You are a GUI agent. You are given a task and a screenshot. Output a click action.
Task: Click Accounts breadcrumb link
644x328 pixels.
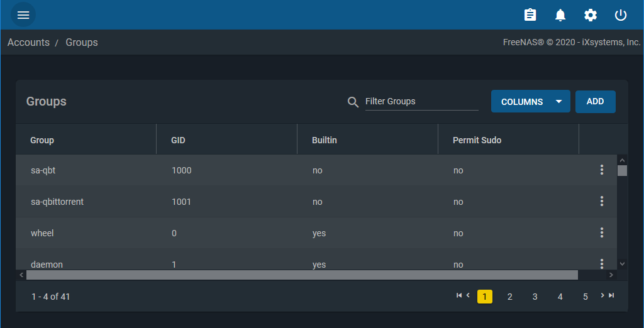28,42
